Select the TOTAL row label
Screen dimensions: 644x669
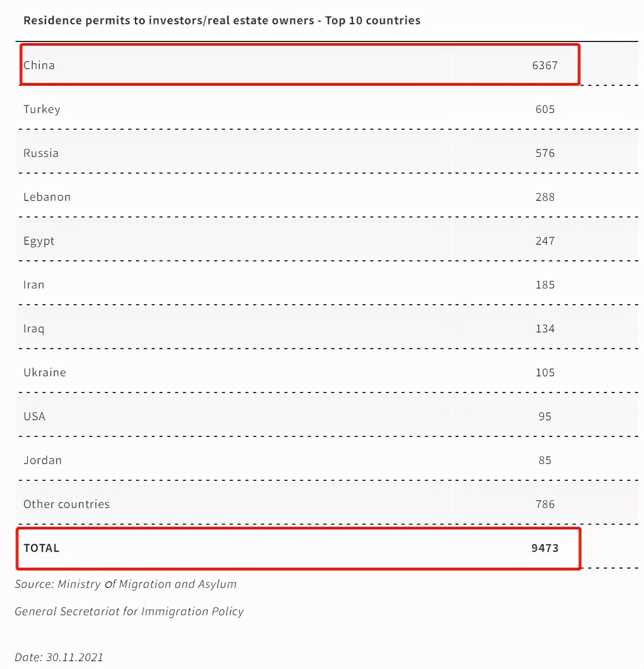point(41,548)
